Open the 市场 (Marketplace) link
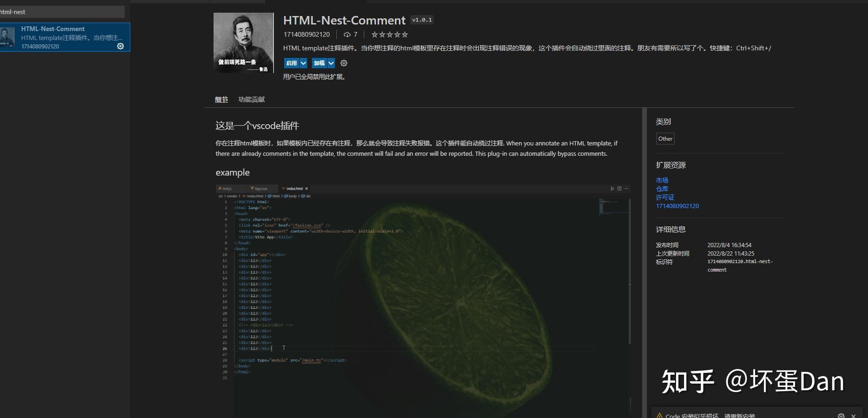The height and width of the screenshot is (418, 868). point(662,180)
